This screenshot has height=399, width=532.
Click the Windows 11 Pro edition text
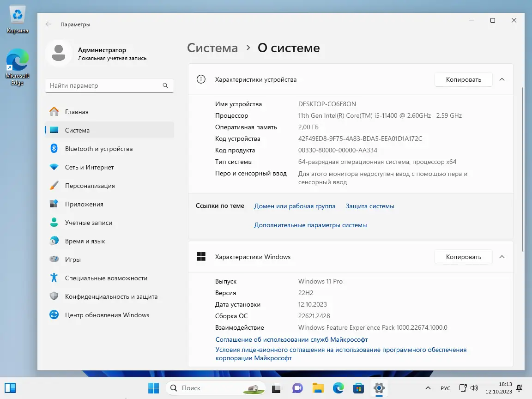(320, 281)
